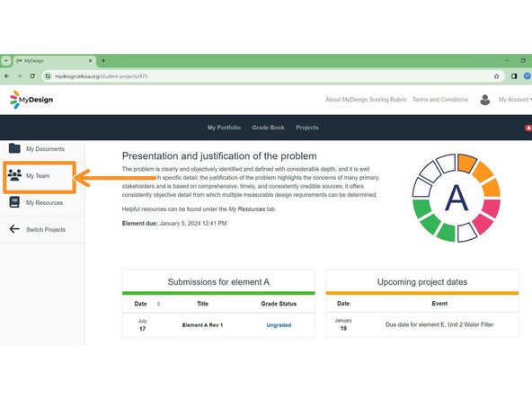Select the MyDesign browser tab

coord(54,61)
